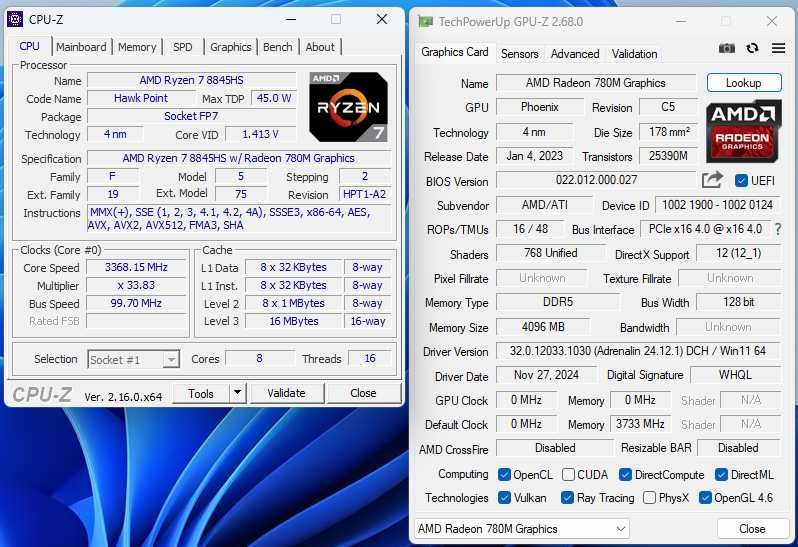Viewport: 798px width, 547px height.
Task: Toggle the OpenCL checkbox
Action: coord(504,474)
